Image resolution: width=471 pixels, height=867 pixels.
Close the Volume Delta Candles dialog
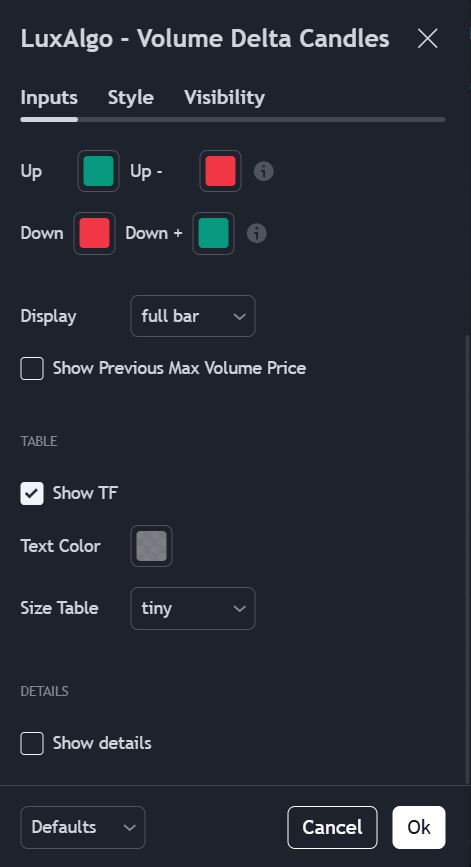(427, 39)
